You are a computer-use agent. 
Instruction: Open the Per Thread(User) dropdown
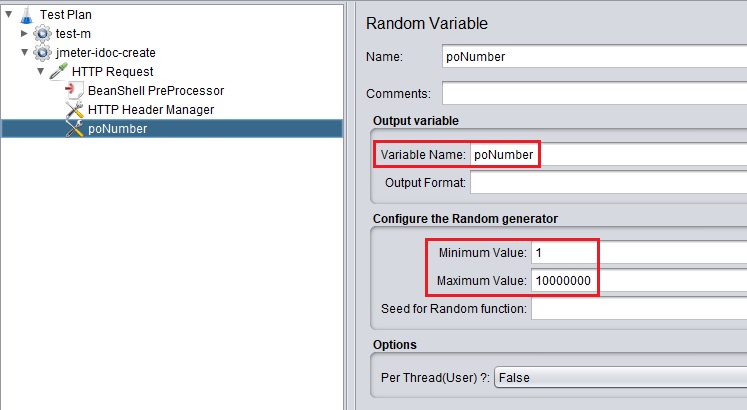pos(620,378)
